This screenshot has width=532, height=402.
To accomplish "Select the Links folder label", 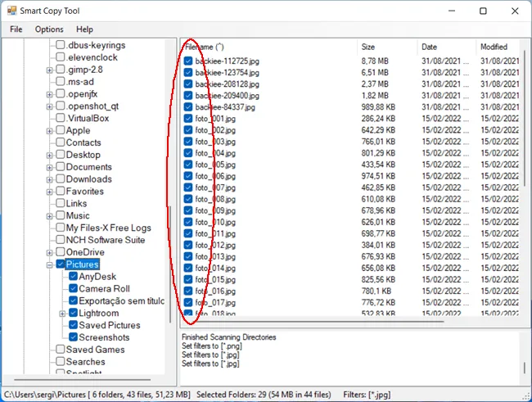I will pos(76,203).
